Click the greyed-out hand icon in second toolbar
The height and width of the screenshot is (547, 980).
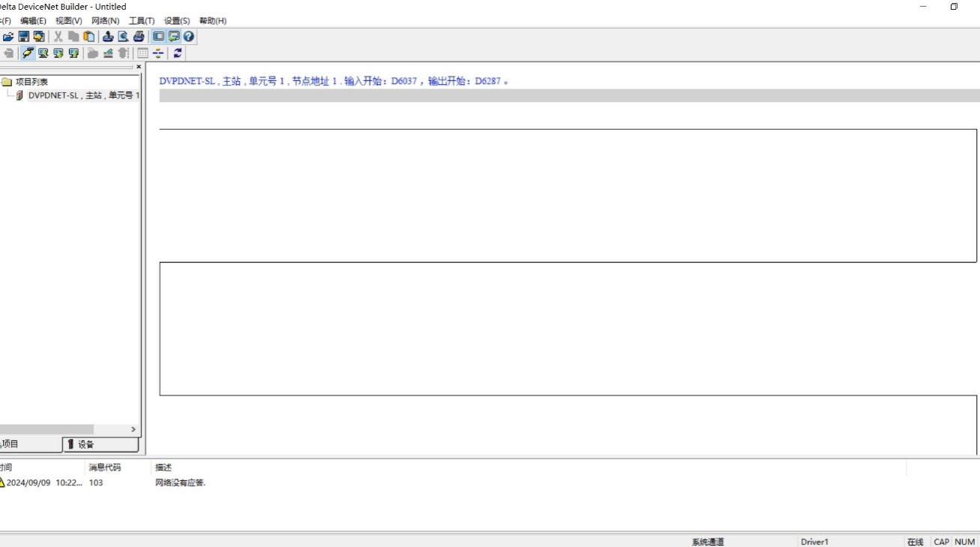point(93,53)
